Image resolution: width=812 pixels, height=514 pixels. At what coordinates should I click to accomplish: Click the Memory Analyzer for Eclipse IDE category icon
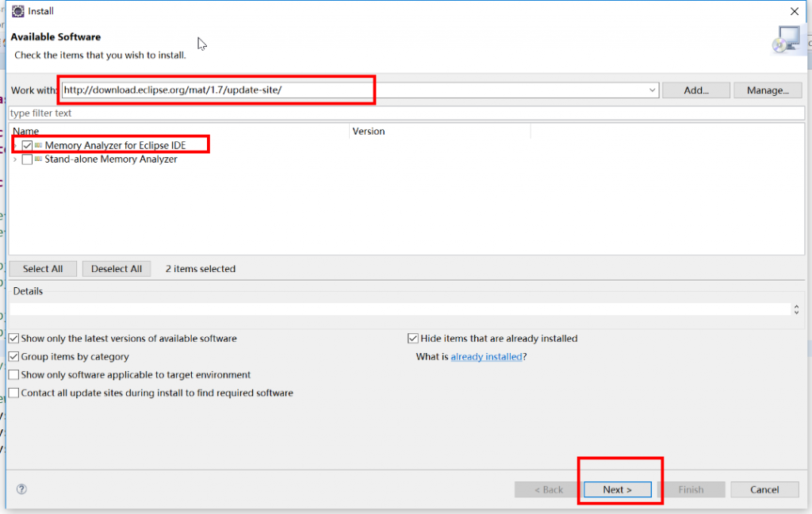click(38, 146)
